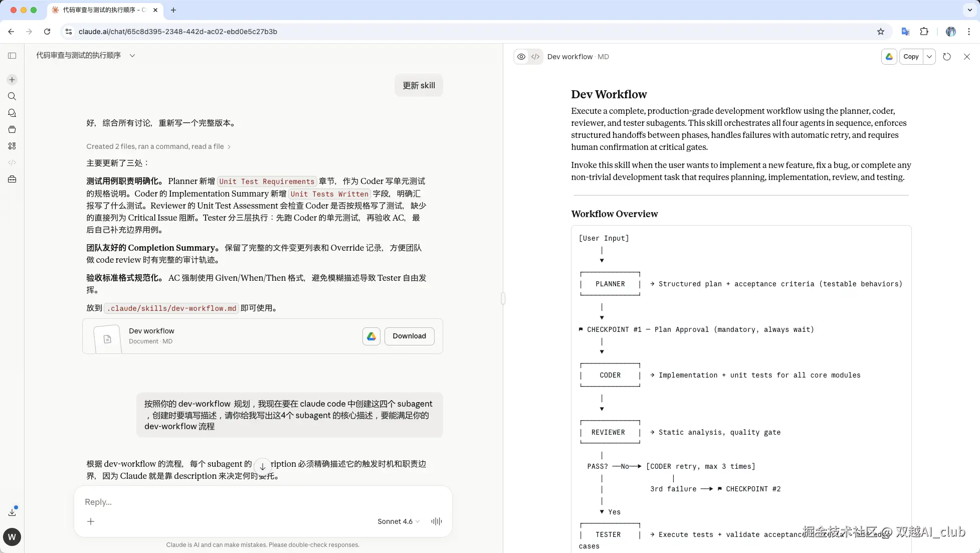Open the search chats icon
Viewport: 980px width, 553px height.
(x=12, y=96)
